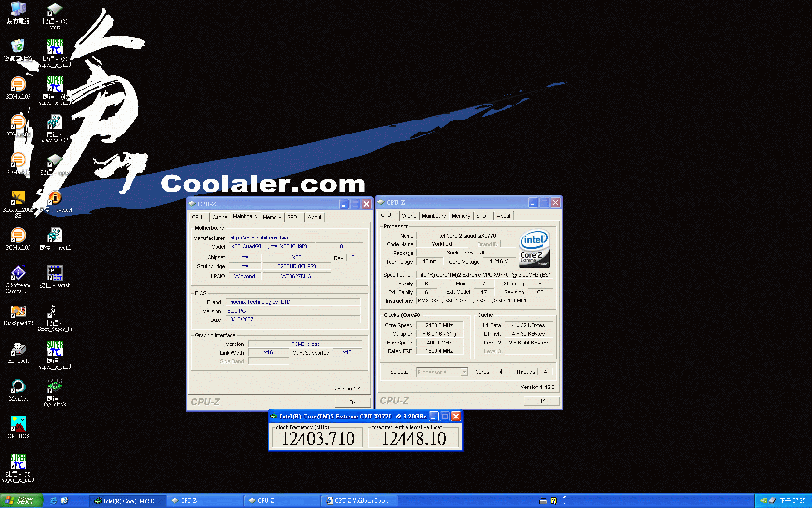Click the Rated FSB 1600.4 MHz value
This screenshot has height=508, width=812.
439,351
